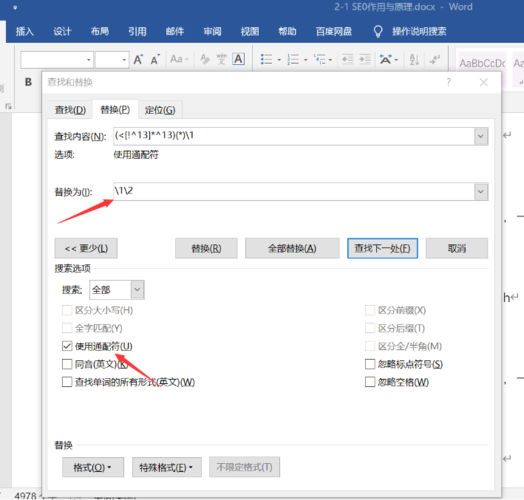Click the Sort A-Z icon
The height and width of the screenshot is (500, 524).
tap(414, 59)
